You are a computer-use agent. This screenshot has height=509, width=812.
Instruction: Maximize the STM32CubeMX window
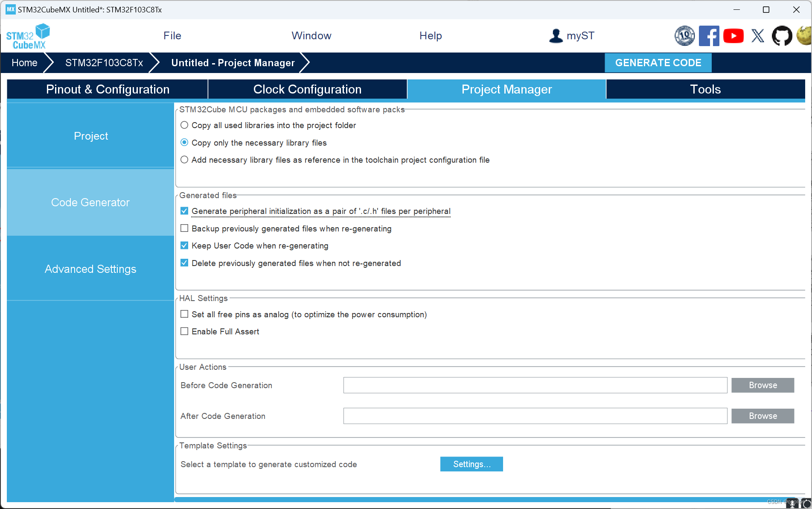pyautogui.click(x=766, y=9)
